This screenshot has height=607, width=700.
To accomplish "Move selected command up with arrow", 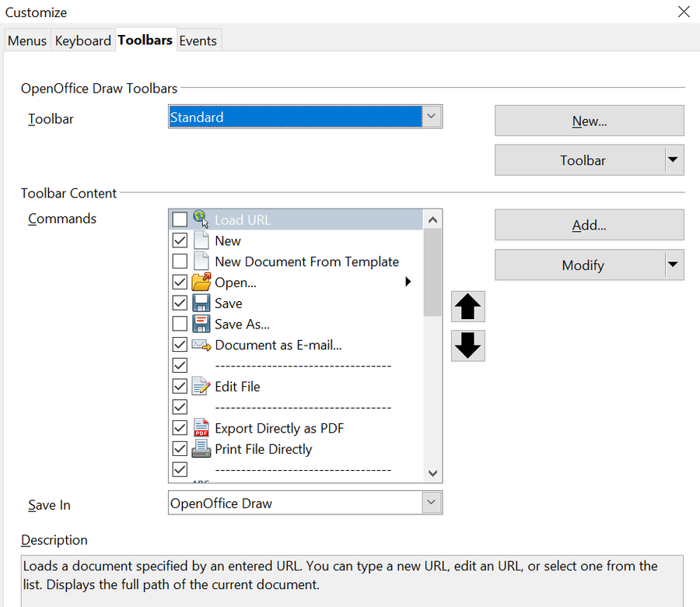I will tap(468, 307).
